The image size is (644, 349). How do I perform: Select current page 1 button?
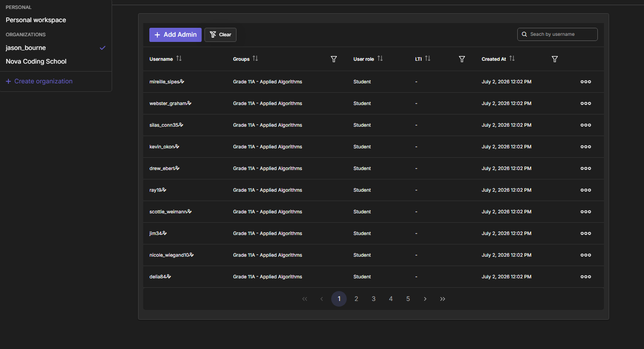coord(339,299)
